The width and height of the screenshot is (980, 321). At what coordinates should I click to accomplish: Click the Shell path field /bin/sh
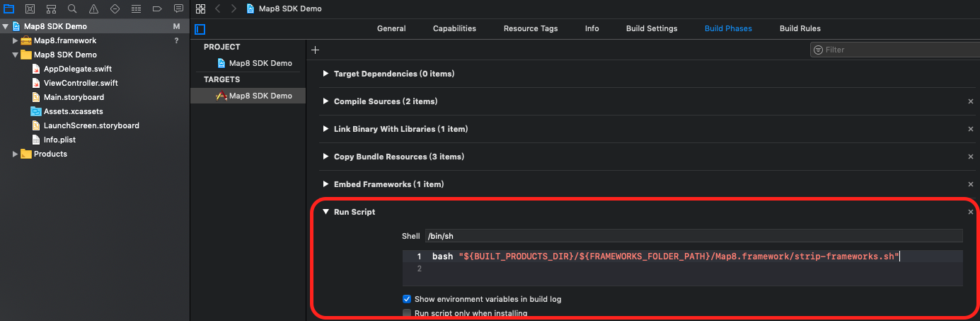pyautogui.click(x=693, y=235)
